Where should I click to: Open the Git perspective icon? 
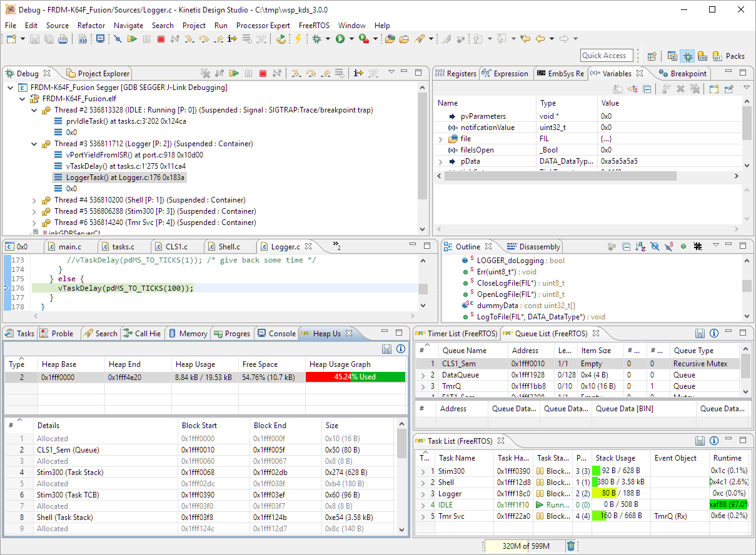coord(717,56)
